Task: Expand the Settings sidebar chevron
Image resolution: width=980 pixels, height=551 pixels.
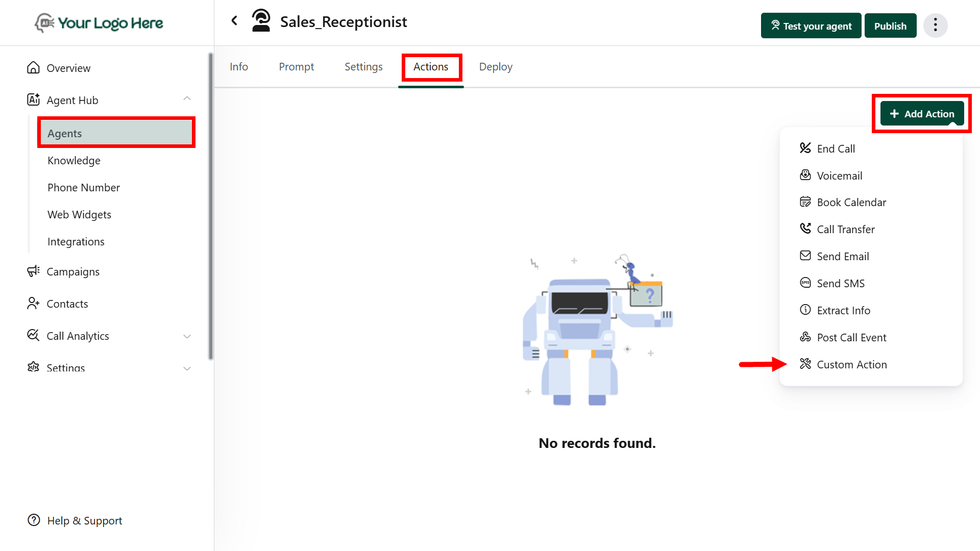Action: pyautogui.click(x=187, y=368)
